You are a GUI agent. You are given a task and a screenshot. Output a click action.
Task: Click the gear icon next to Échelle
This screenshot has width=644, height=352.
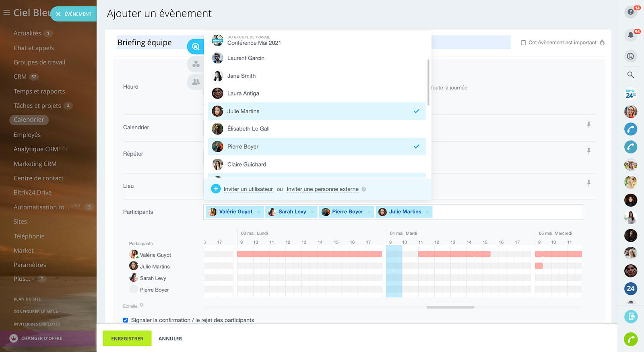pos(142,305)
